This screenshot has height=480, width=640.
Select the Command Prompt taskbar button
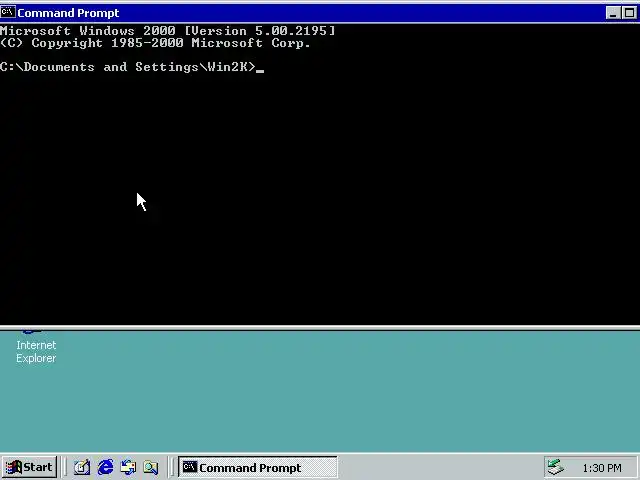[x=258, y=467]
